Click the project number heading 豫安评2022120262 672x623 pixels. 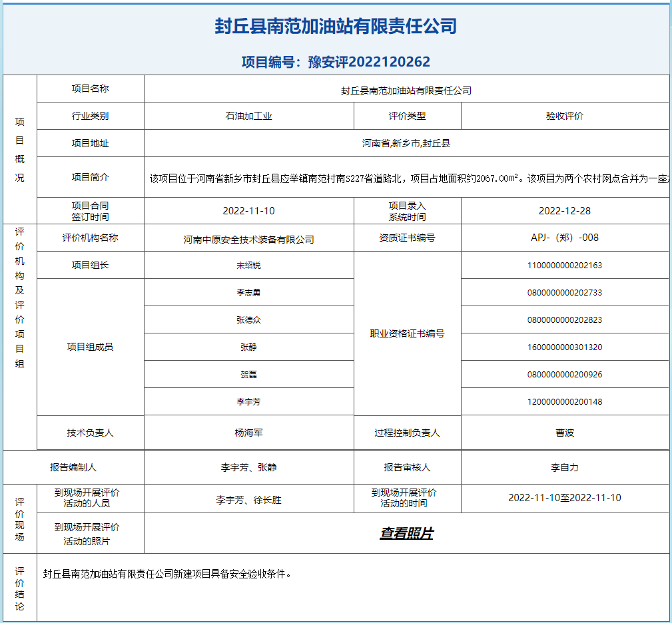(x=336, y=62)
